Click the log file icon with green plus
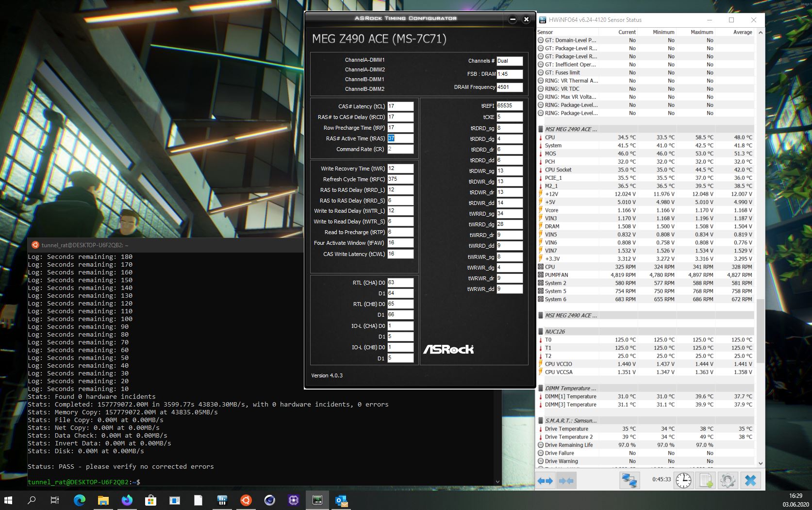The width and height of the screenshot is (812, 510). tap(706, 481)
